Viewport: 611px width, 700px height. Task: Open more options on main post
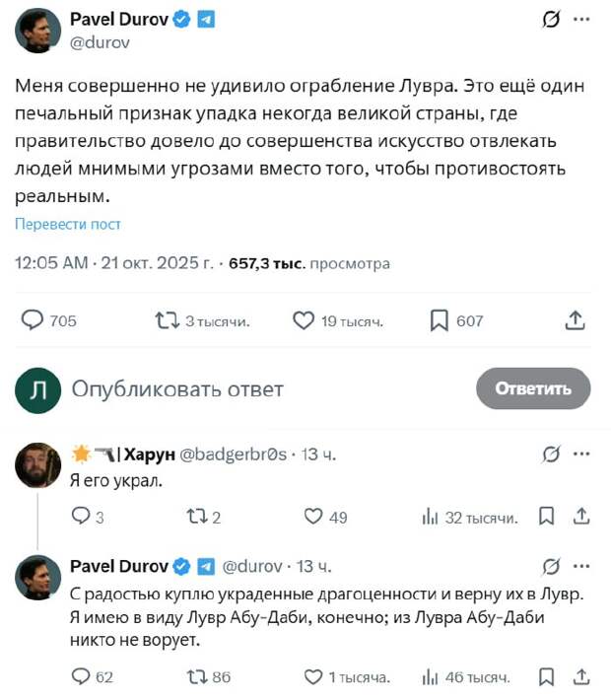click(x=581, y=21)
